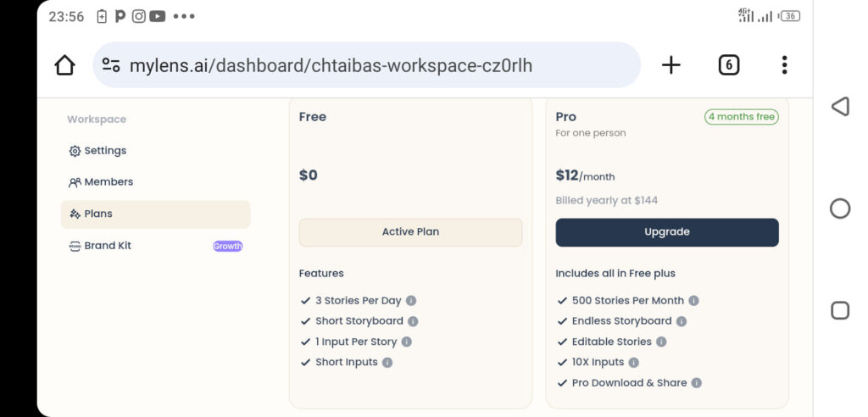Select Plans in the sidebar

(156, 214)
